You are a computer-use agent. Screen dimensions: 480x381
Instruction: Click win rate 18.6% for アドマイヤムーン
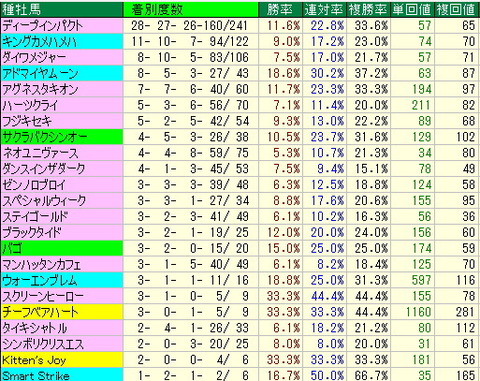pos(284,73)
